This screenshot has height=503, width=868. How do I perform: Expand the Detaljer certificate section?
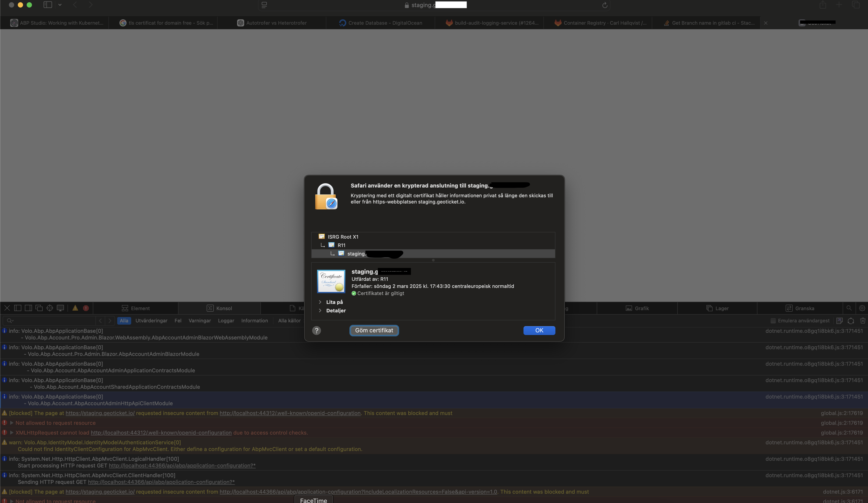(x=320, y=311)
